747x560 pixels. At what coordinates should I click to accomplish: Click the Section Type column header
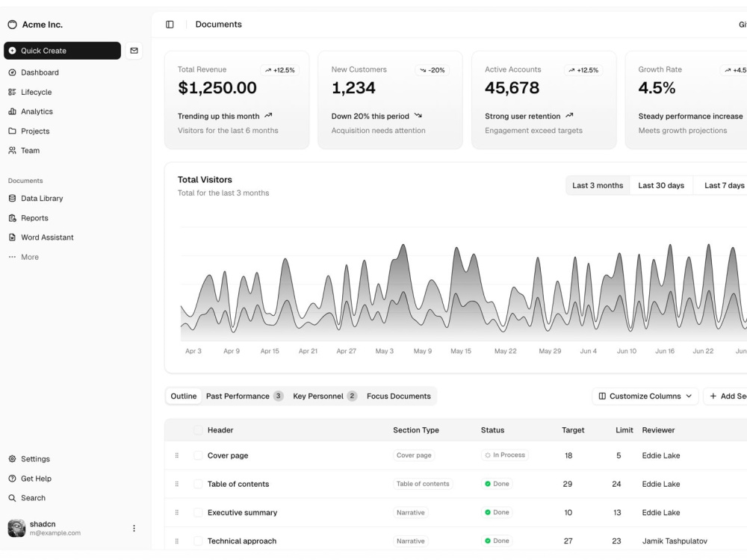pyautogui.click(x=416, y=430)
